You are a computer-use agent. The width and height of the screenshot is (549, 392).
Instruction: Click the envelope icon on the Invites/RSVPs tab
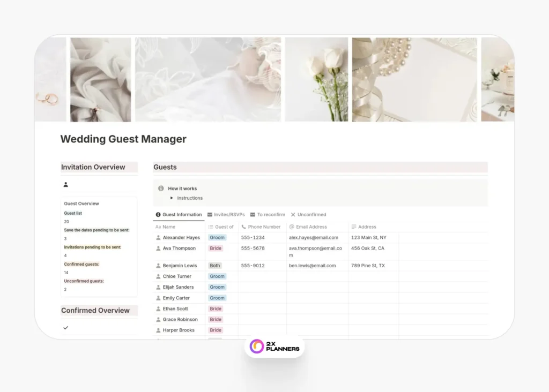point(209,214)
